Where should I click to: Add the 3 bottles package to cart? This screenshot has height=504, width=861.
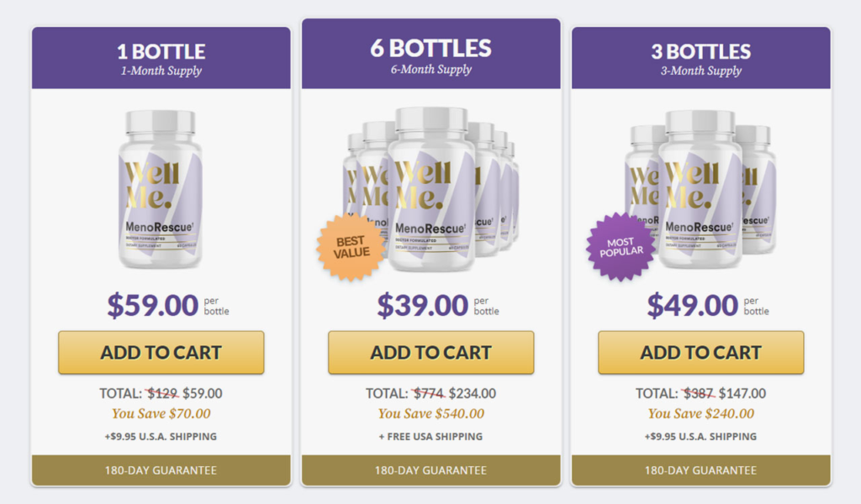(x=700, y=352)
